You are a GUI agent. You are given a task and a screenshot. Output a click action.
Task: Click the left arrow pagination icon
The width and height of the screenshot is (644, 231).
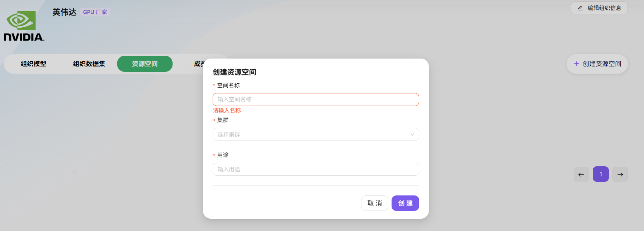point(581,174)
